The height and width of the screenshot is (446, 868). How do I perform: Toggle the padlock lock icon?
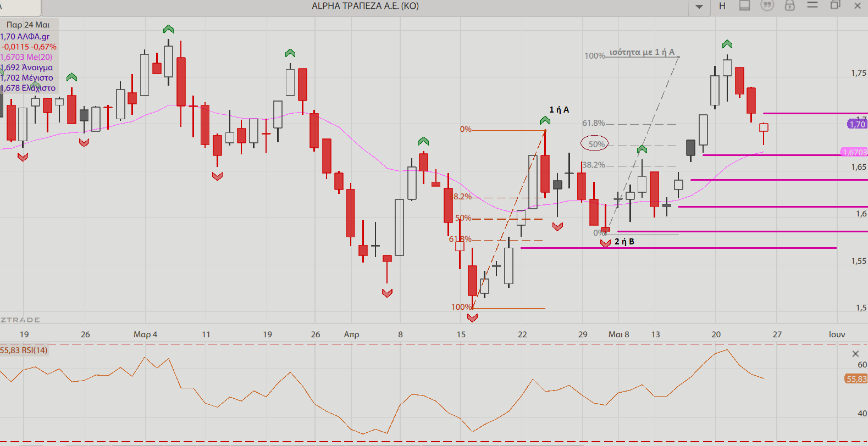click(790, 5)
